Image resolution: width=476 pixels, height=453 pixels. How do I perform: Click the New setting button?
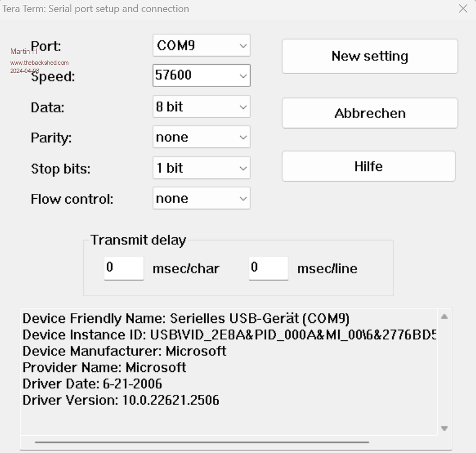click(x=369, y=56)
